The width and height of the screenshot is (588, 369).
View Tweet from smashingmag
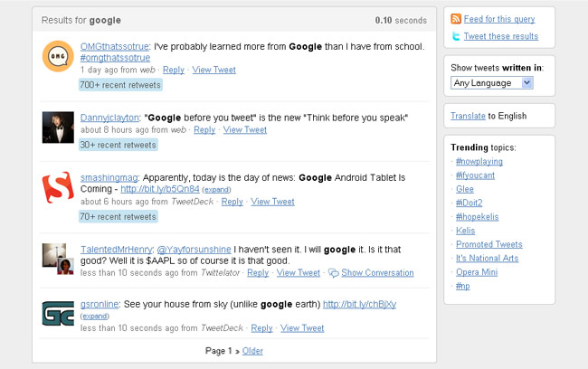click(x=272, y=202)
